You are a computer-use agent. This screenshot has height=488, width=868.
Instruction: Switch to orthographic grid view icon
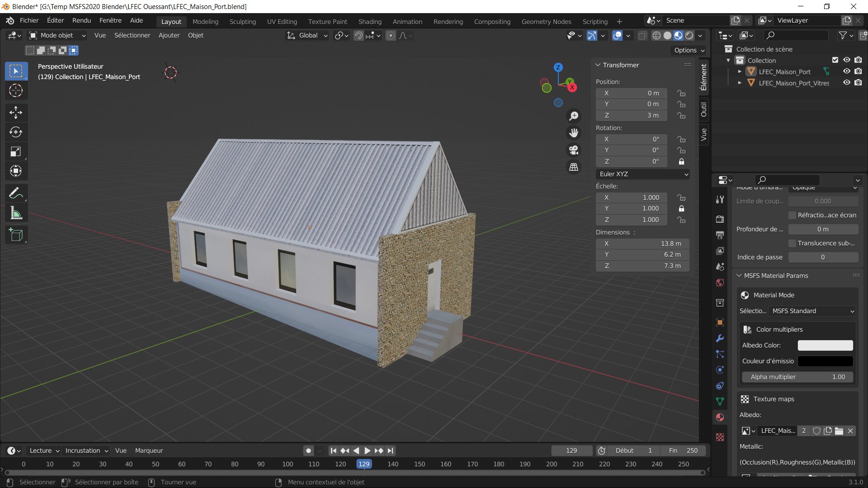[x=574, y=167]
